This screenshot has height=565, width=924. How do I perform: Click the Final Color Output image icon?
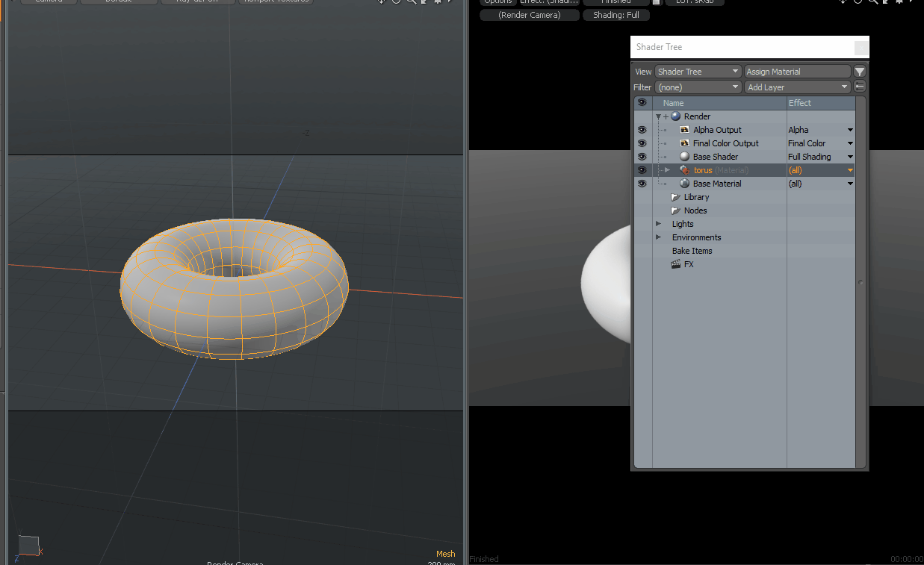click(x=685, y=143)
